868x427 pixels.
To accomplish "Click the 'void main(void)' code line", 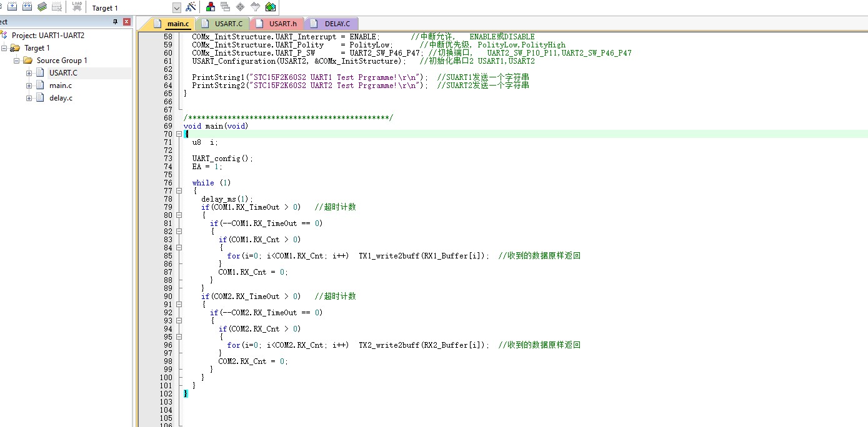I will point(216,126).
